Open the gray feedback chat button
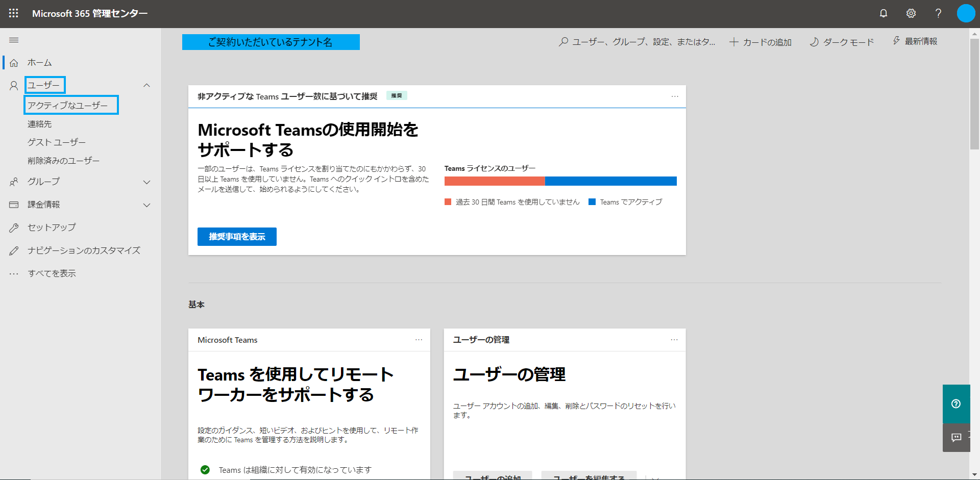980x480 pixels. click(956, 437)
